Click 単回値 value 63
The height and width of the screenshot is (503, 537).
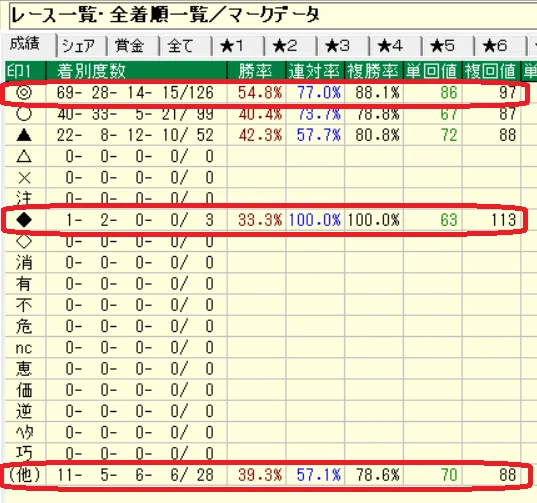[x=449, y=220]
